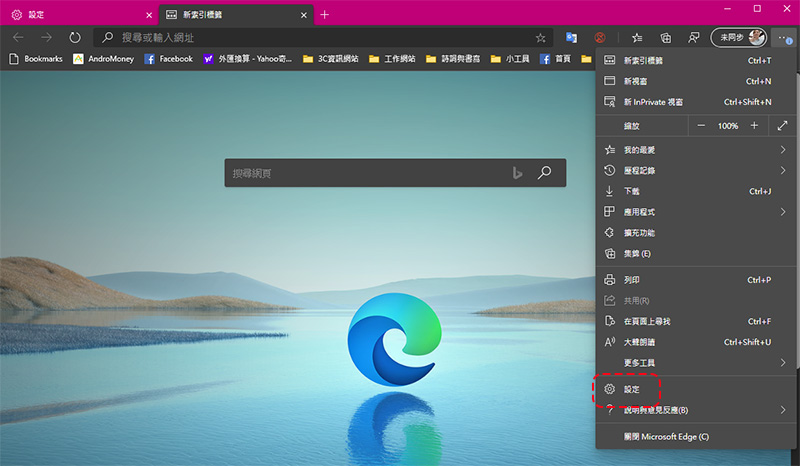
Task: Click the refresh page icon
Action: (x=74, y=37)
